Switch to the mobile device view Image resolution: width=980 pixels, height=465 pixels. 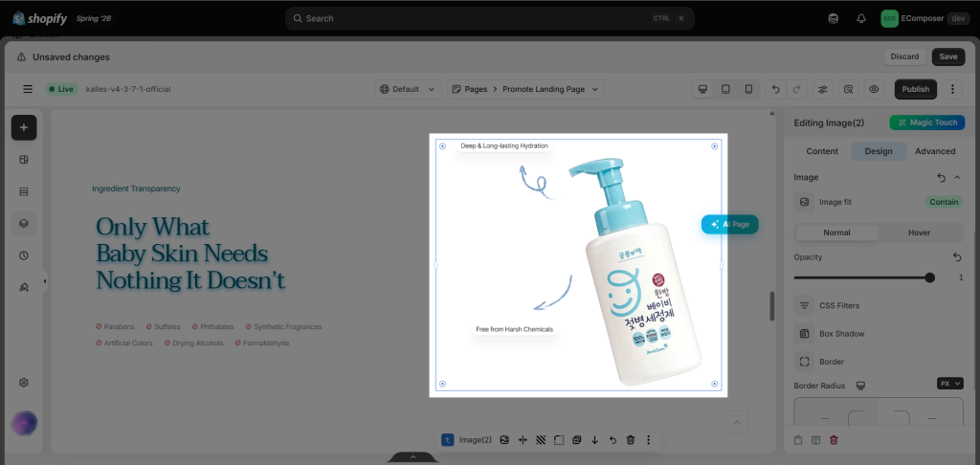(748, 89)
